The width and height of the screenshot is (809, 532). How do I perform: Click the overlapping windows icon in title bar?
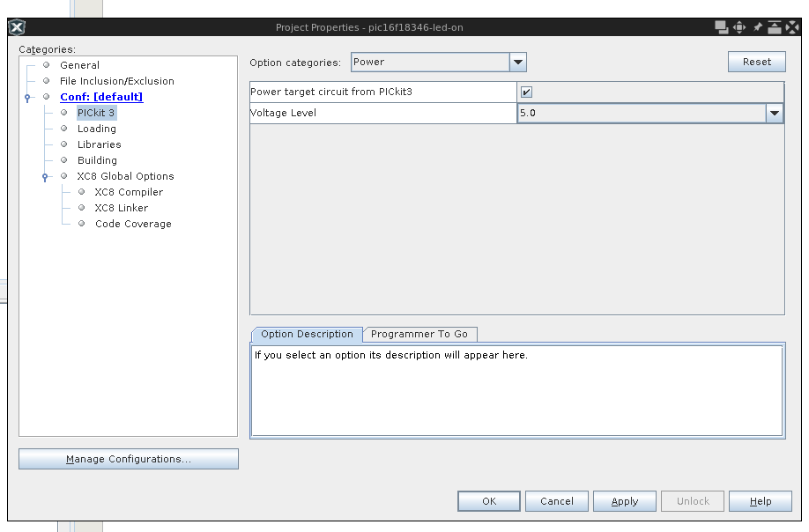[x=722, y=27]
